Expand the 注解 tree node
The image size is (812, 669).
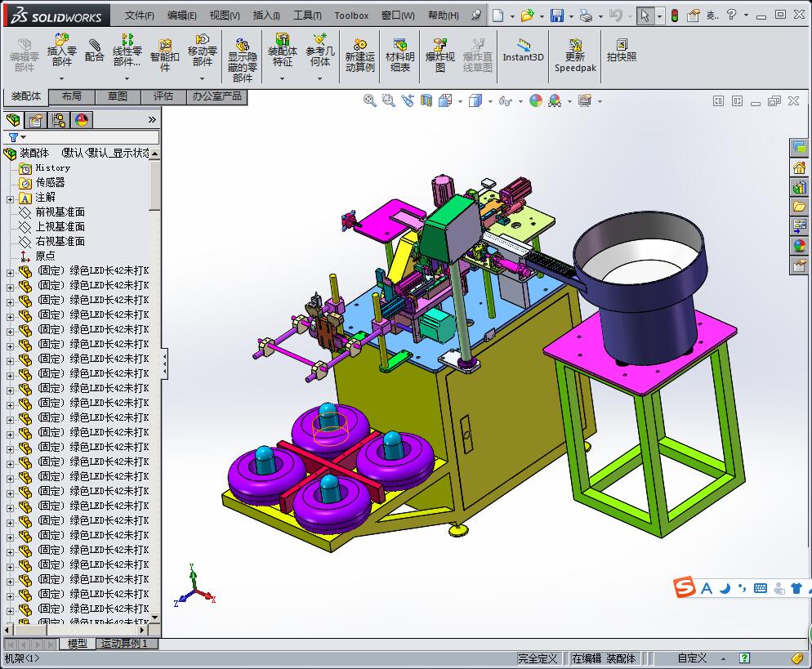click(x=10, y=198)
